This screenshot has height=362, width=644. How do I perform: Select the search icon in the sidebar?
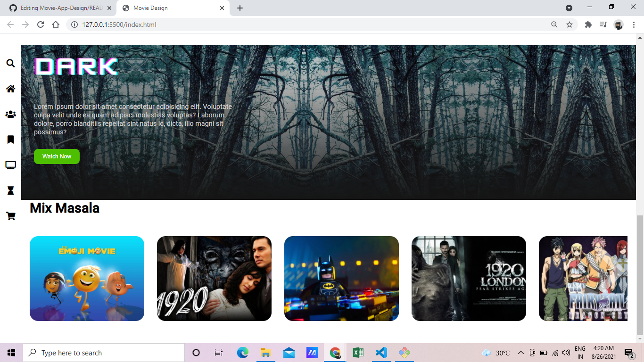[10, 63]
